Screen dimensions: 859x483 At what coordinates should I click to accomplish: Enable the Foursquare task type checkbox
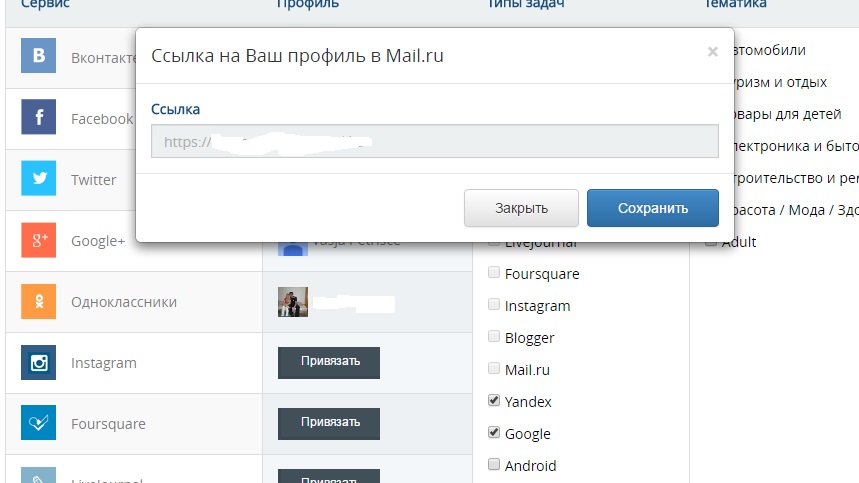click(494, 272)
